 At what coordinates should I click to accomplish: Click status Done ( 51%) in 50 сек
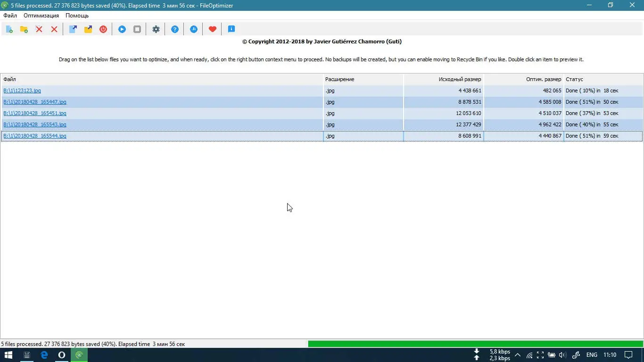tap(592, 102)
